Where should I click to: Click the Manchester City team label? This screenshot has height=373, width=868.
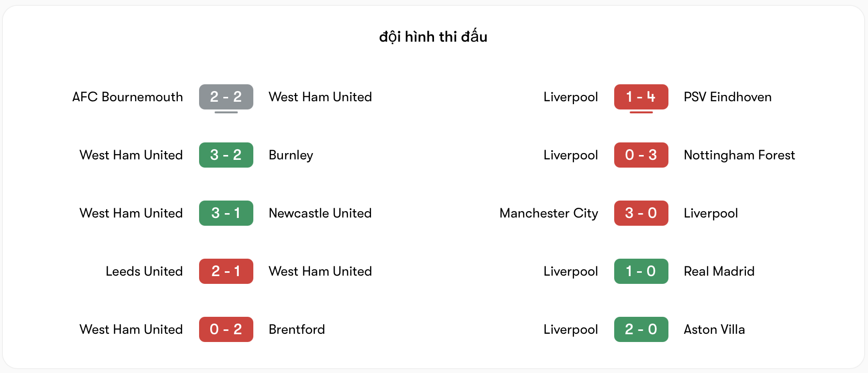(x=549, y=213)
